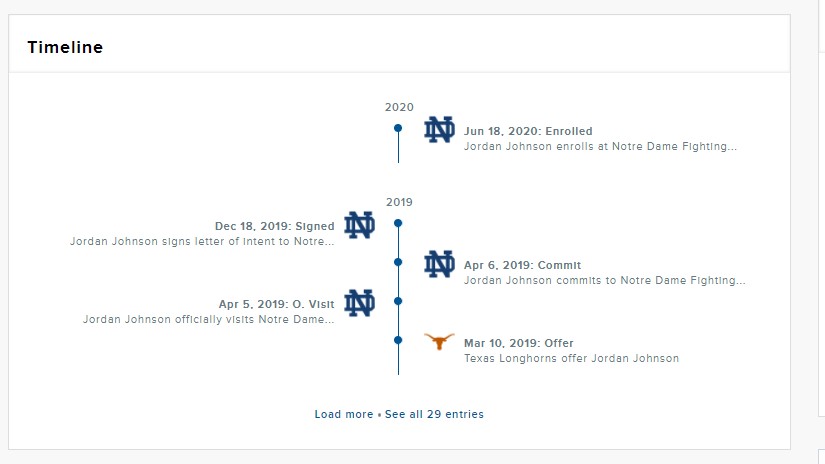This screenshot has width=825, height=464.
Task: Select timeline dot for Jun 18, 2020
Action: (398, 128)
